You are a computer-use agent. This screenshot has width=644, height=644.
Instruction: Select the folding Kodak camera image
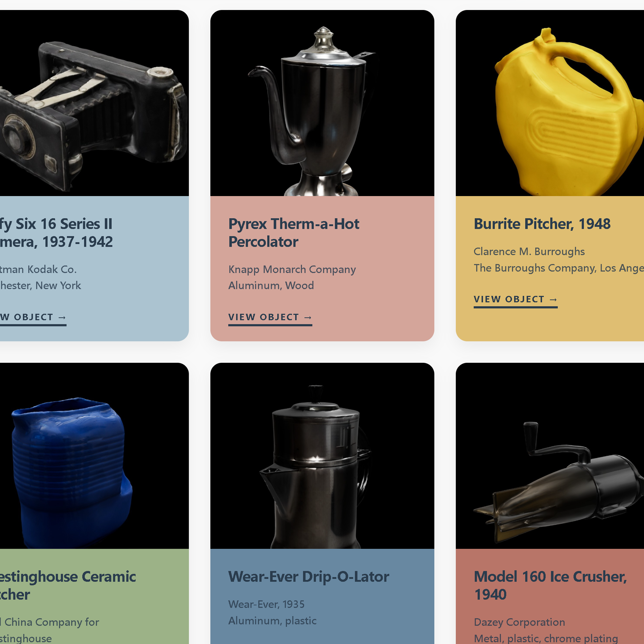click(x=94, y=103)
